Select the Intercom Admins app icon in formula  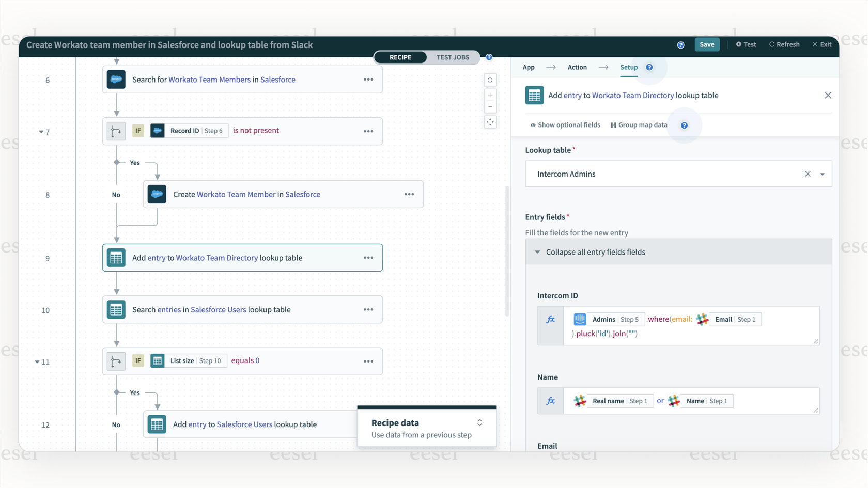click(x=580, y=319)
